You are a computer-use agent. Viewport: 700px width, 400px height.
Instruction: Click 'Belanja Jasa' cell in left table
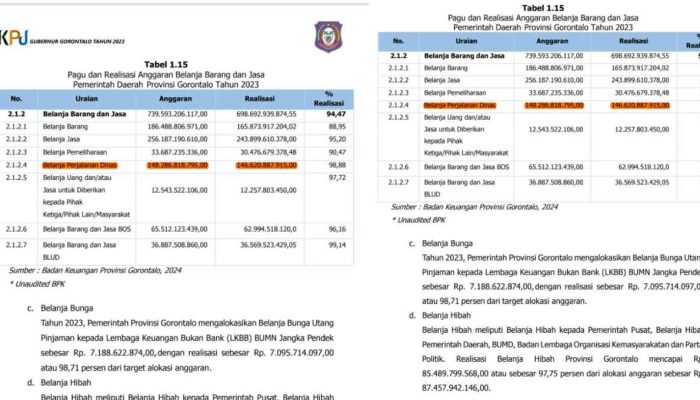(x=61, y=139)
